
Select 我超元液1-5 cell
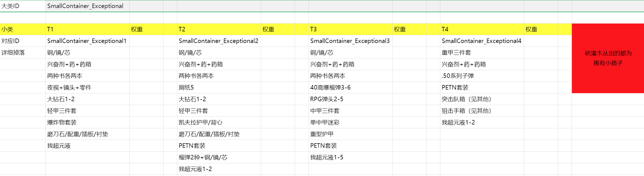350,157
